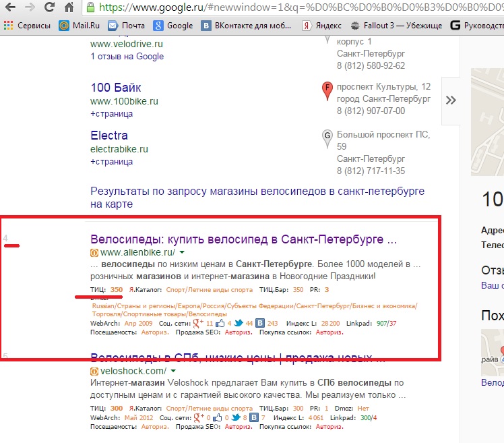Viewport: 504px width, 443px height.
Task: Click Linkpad value 300/4
Action: point(369,417)
